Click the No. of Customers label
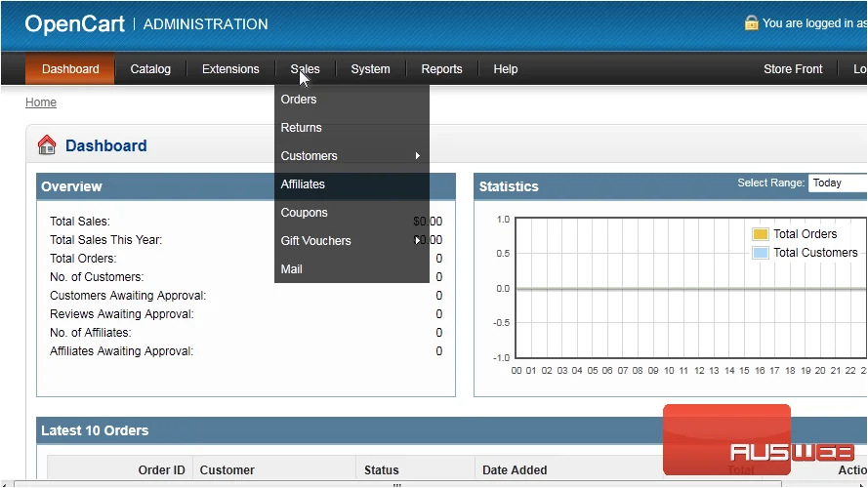The width and height of the screenshot is (868, 488). (x=97, y=277)
